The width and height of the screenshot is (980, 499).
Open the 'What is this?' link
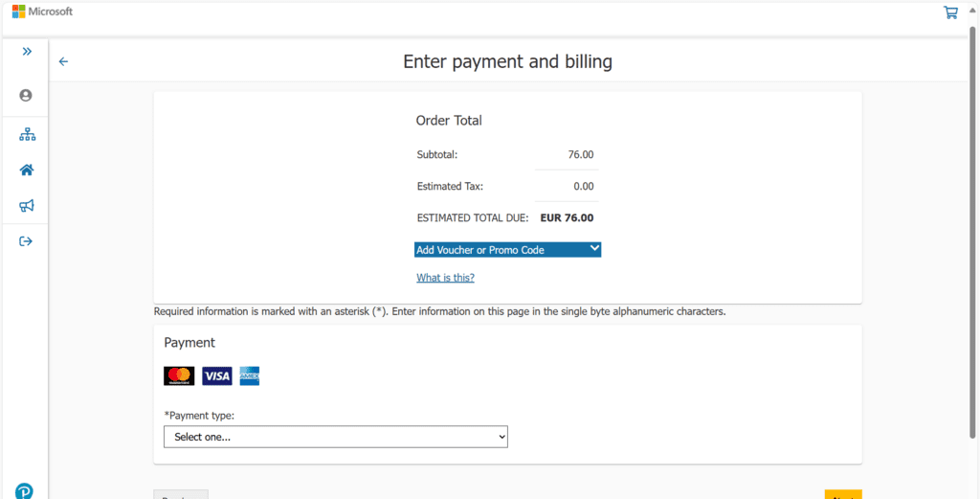coord(445,278)
